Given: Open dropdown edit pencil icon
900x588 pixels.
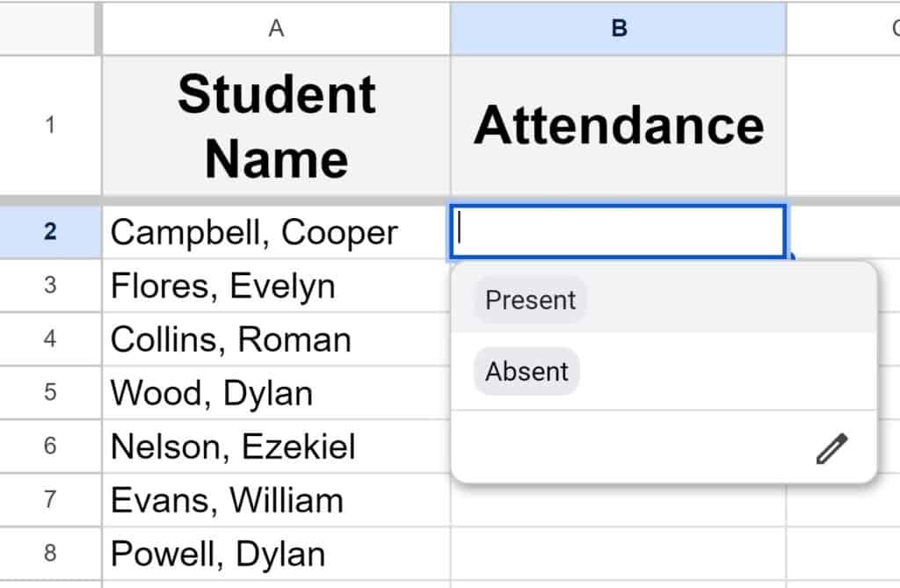Looking at the screenshot, I should coord(831,448).
